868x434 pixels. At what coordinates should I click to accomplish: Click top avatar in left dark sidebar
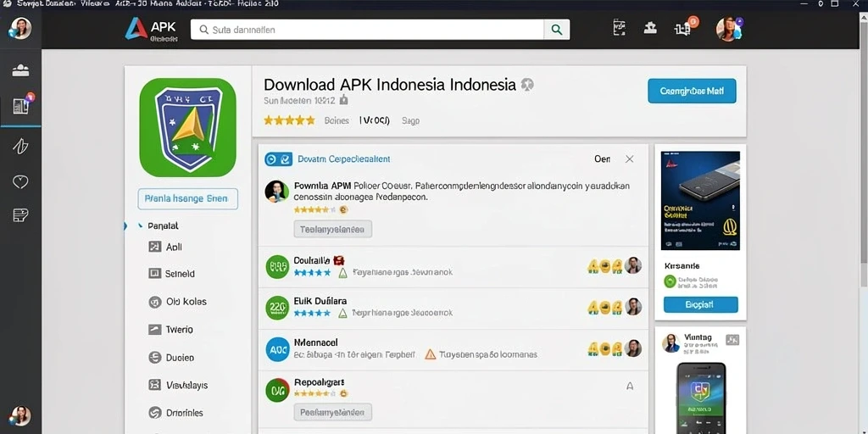pos(20,28)
